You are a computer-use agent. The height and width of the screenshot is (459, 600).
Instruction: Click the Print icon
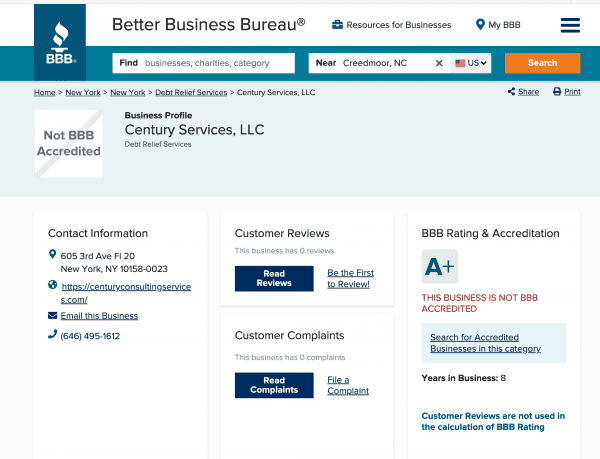point(558,92)
